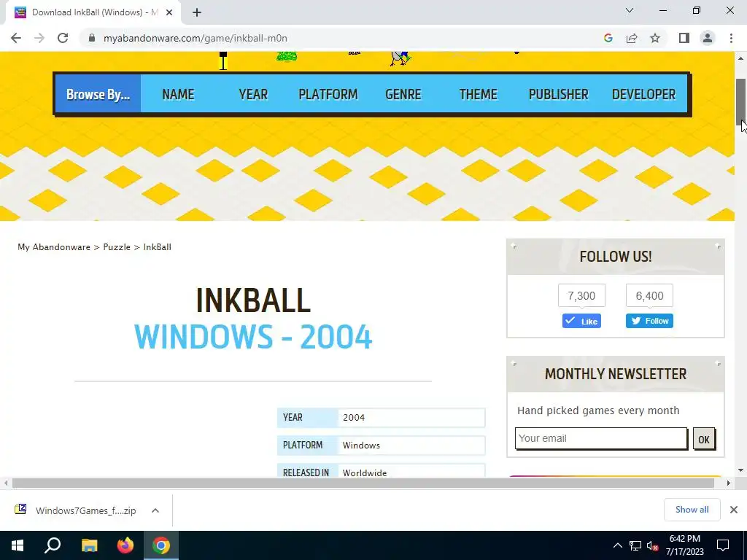Browse games by YEAR

coord(253,94)
